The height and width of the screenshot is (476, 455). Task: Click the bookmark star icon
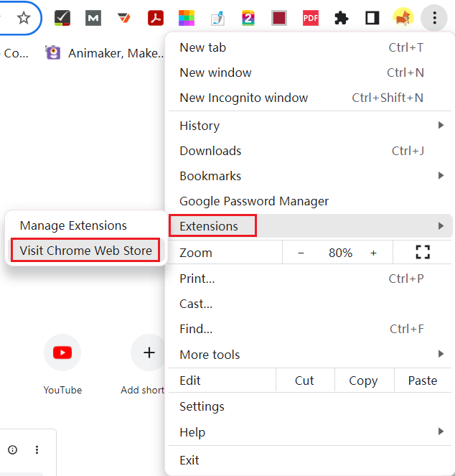(x=24, y=18)
